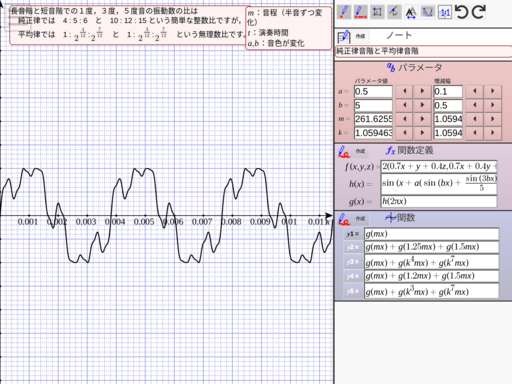Toggle the y4 function visibility button

pos(353,276)
